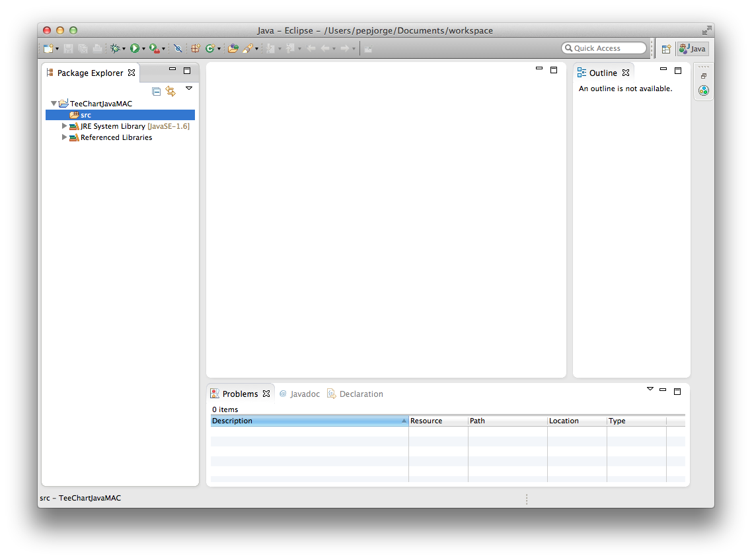The width and height of the screenshot is (752, 560).
Task: Toggle Skip All Breakpoints icon
Action: (x=178, y=48)
